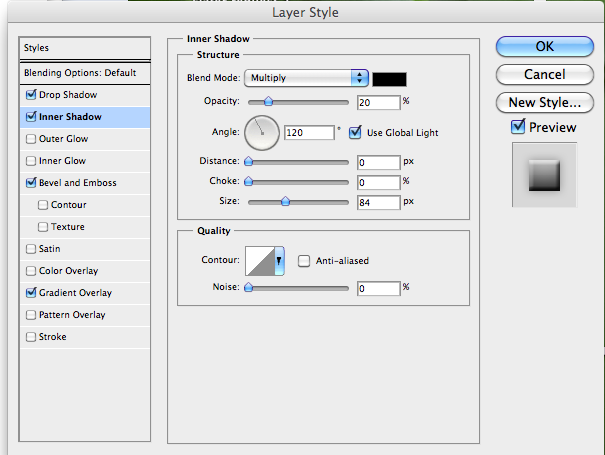Enable the Outer Glow checkbox
The image size is (605, 455).
(30, 139)
